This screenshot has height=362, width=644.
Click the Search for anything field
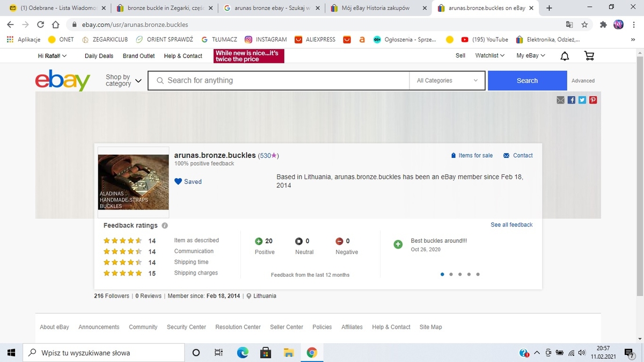(279, 81)
